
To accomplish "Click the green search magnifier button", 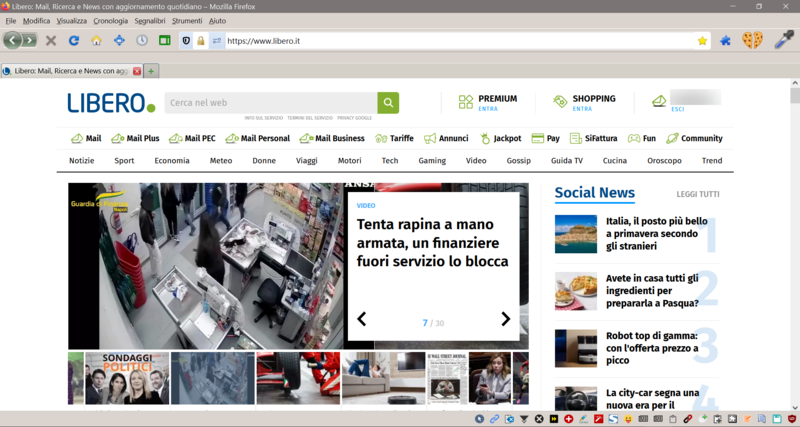I will click(x=388, y=103).
